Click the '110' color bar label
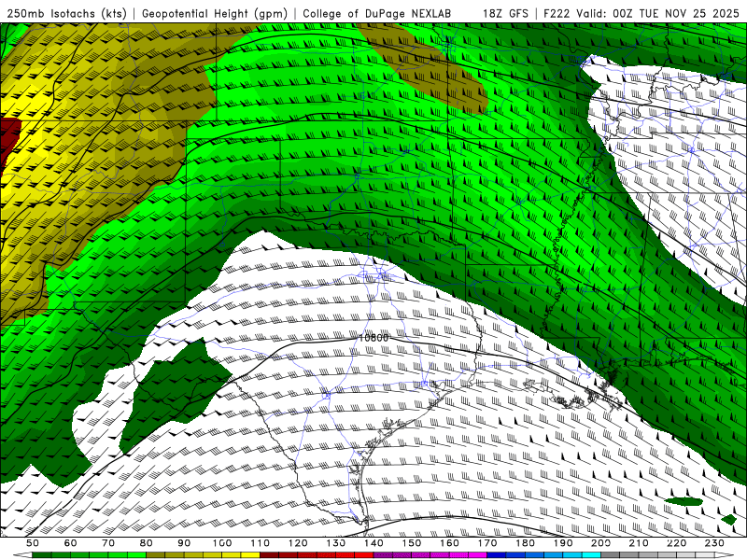Viewport: 747px width, 560px height. point(260,543)
